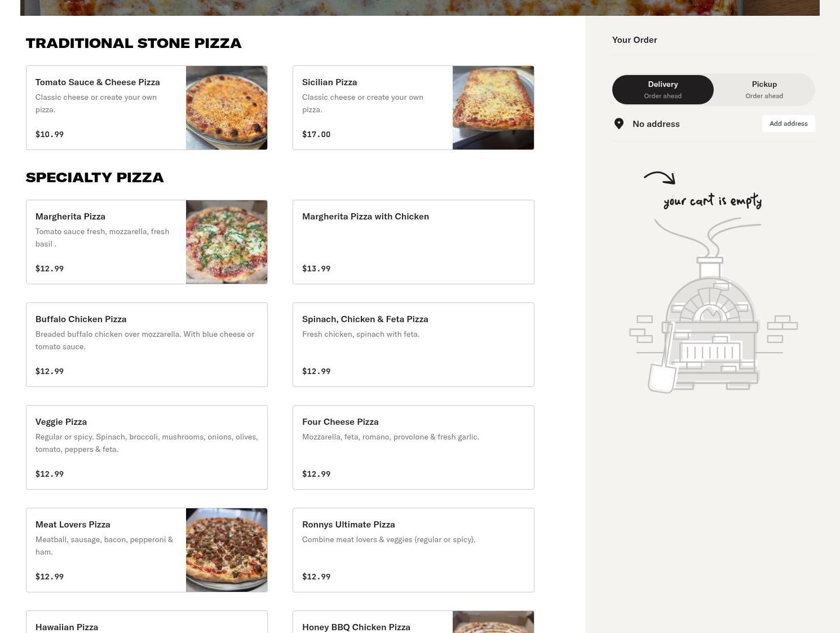This screenshot has width=840, height=633.
Task: Select Margherita Pizza with Chicken item
Action: (413, 242)
